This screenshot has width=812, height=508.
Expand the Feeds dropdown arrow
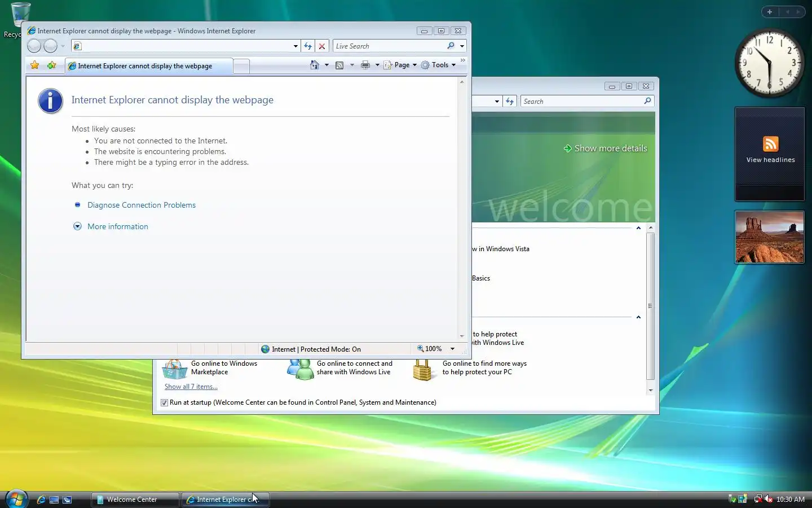point(352,65)
